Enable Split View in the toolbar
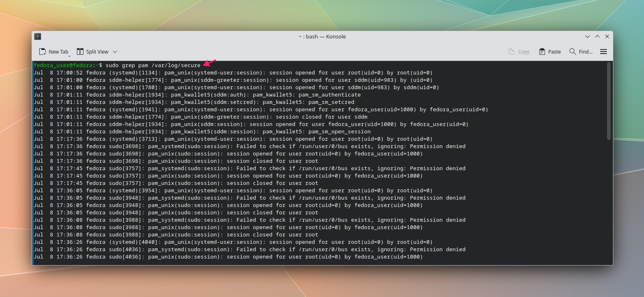 (92, 52)
